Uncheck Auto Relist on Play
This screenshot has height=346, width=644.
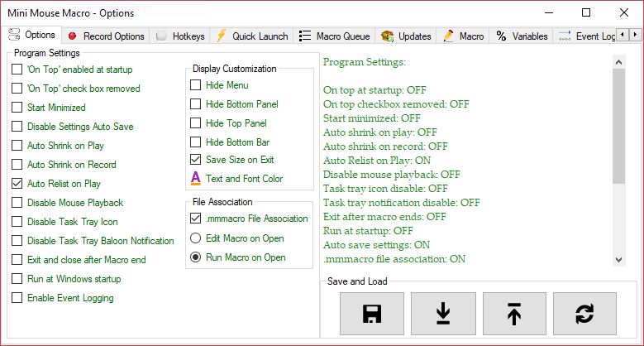click(x=17, y=184)
